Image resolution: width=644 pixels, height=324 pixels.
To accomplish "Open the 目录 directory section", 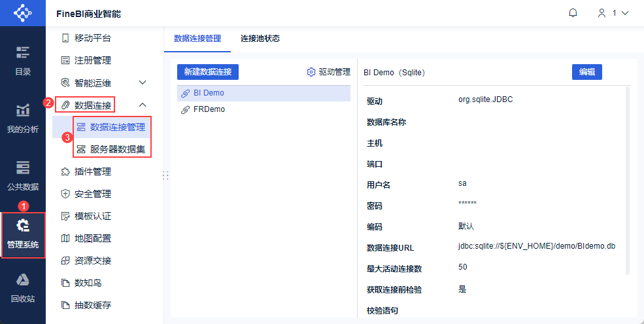I will (x=23, y=61).
